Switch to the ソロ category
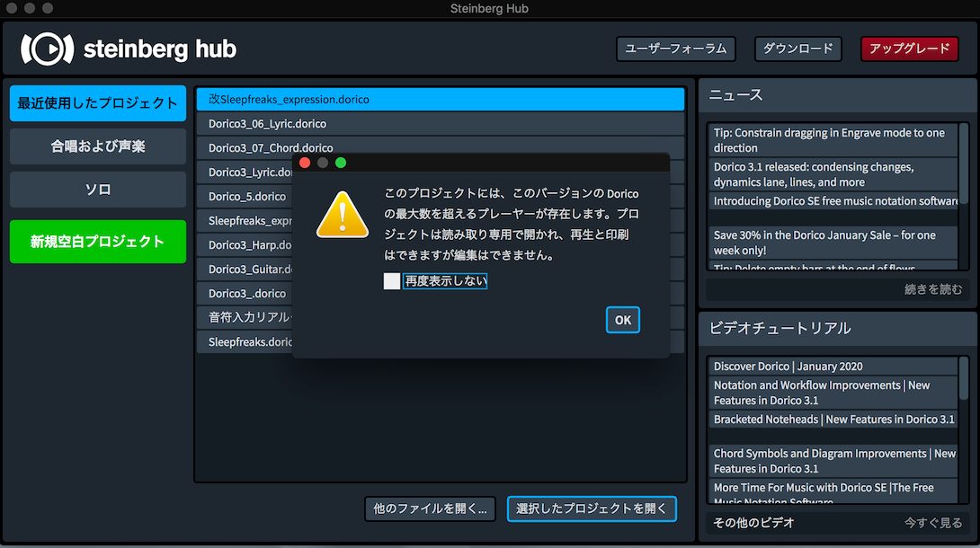980x548 pixels. coord(97,190)
